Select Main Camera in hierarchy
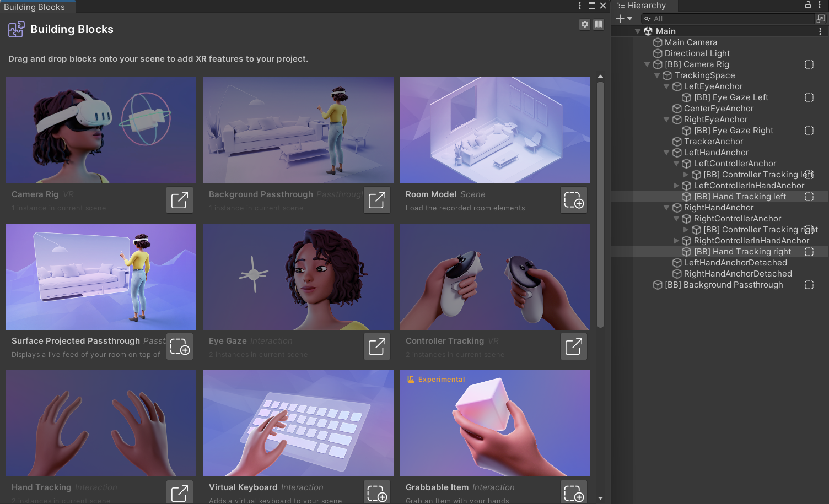The height and width of the screenshot is (504, 829). pos(690,42)
